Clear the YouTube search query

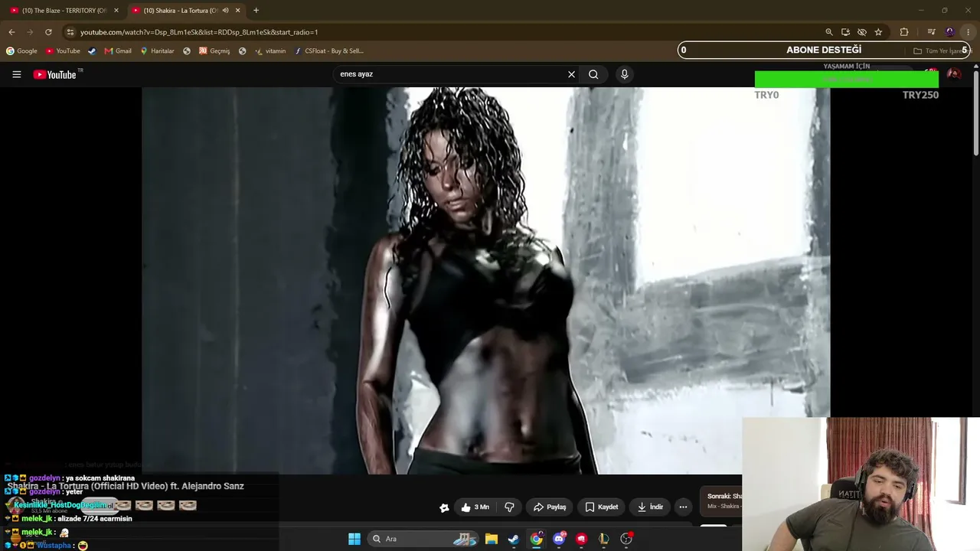571,74
